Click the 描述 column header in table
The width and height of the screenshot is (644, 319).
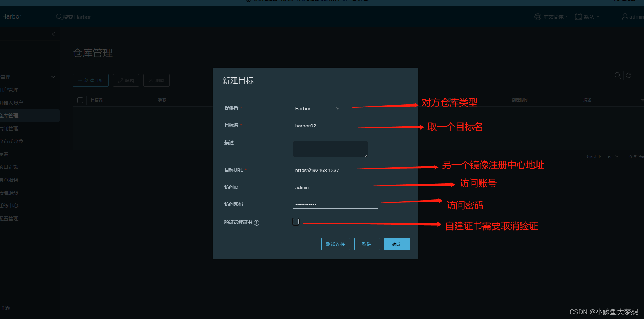pos(587,100)
